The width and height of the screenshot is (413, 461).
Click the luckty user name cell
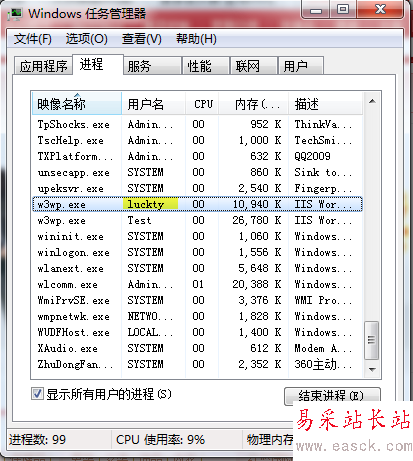point(150,204)
